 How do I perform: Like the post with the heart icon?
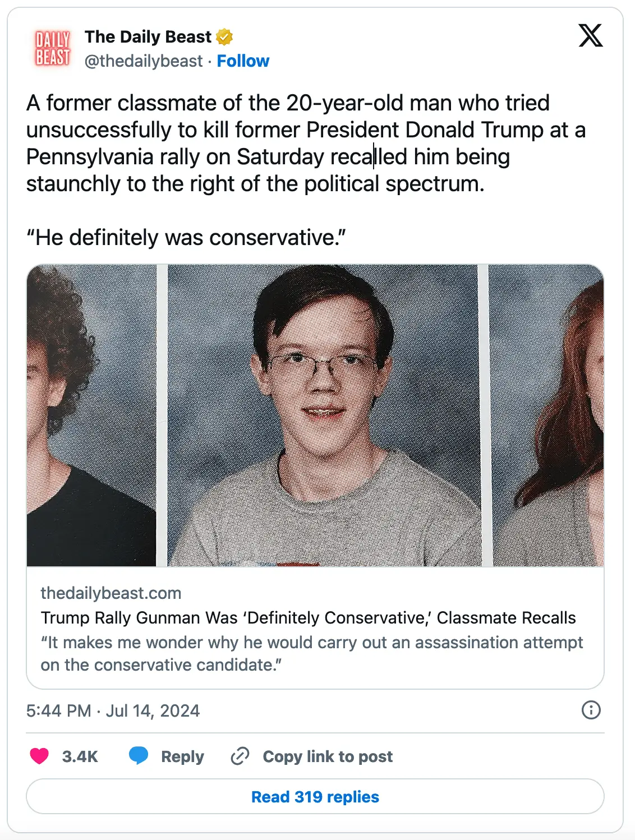[x=39, y=756]
